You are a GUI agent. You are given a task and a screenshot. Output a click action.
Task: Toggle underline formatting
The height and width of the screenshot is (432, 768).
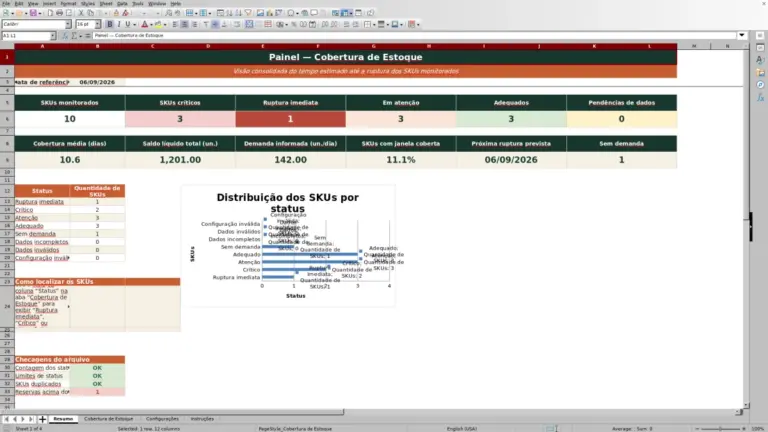click(x=128, y=24)
